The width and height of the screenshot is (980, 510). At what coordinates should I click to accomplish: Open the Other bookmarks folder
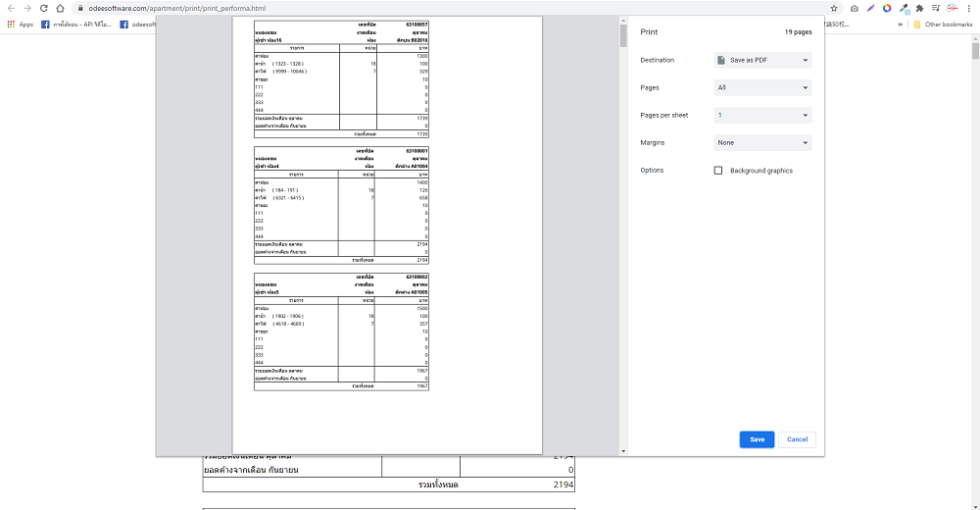(x=943, y=24)
